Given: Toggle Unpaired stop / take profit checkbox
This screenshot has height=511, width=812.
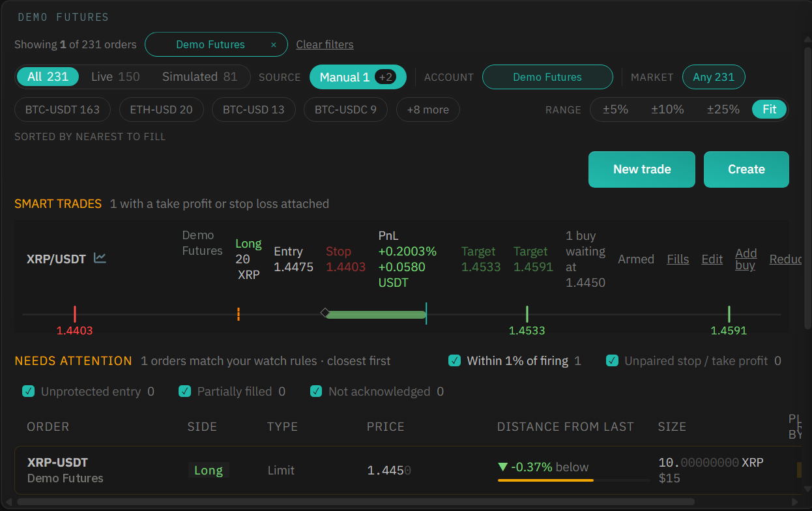Looking at the screenshot, I should [x=612, y=360].
